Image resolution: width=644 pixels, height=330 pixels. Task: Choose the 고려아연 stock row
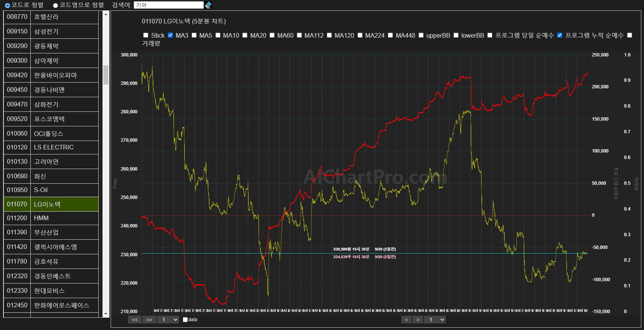click(x=51, y=162)
